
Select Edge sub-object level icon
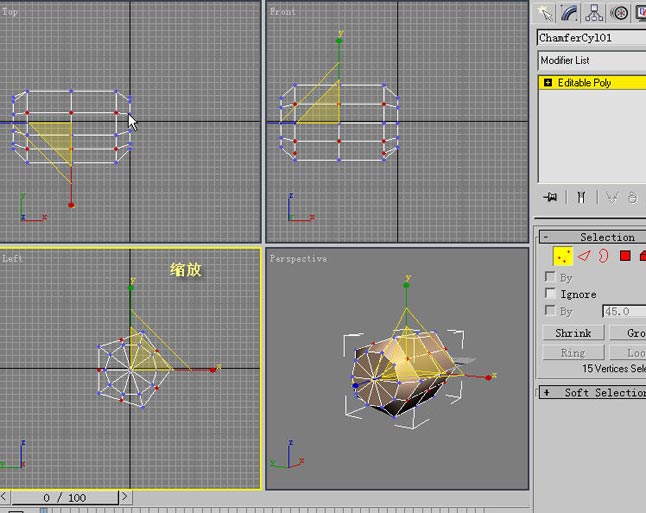coord(584,256)
